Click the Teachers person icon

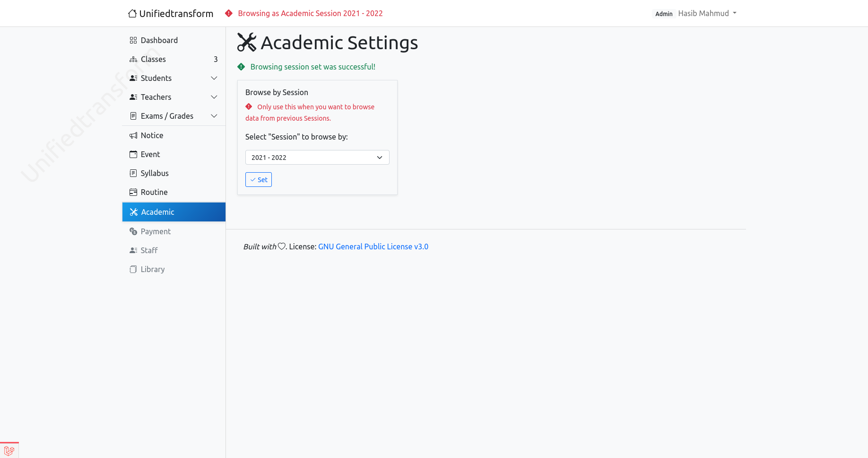point(133,97)
